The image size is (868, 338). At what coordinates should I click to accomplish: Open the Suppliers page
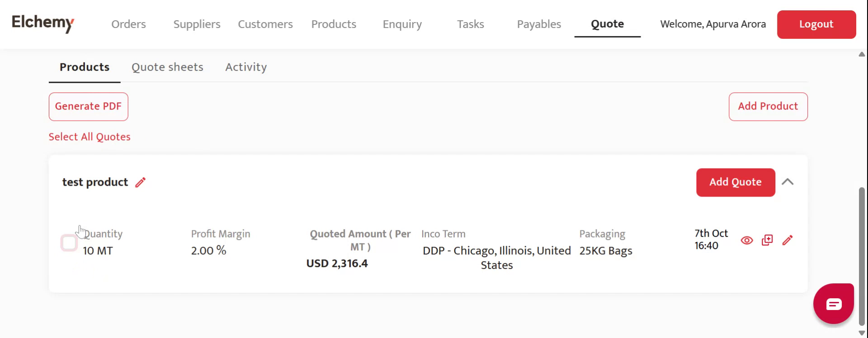[197, 24]
